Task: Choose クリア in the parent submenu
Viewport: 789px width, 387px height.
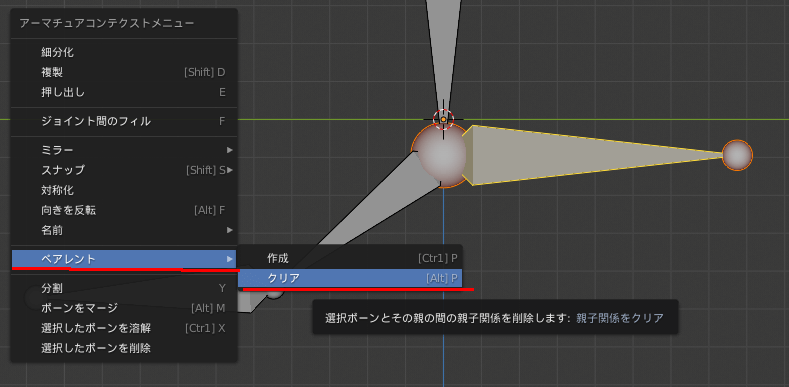Action: point(350,278)
